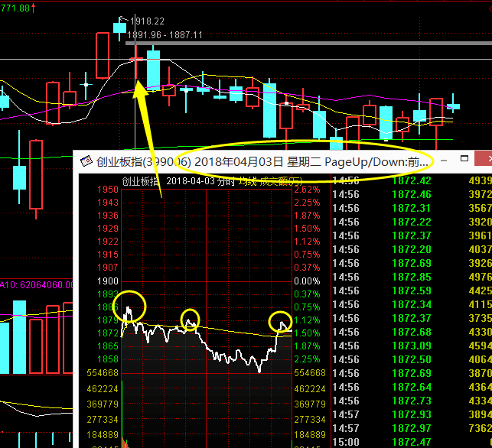
Task: Click the 2018-04-03 分时 chart header
Action: point(202,181)
